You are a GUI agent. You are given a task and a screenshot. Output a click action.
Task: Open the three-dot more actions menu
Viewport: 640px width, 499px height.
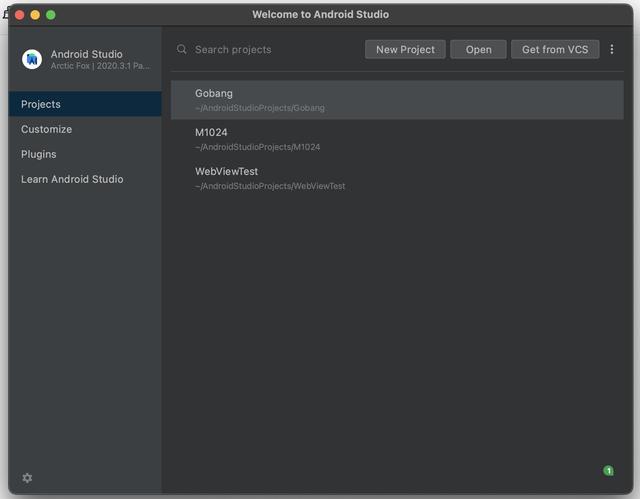pyautogui.click(x=612, y=49)
